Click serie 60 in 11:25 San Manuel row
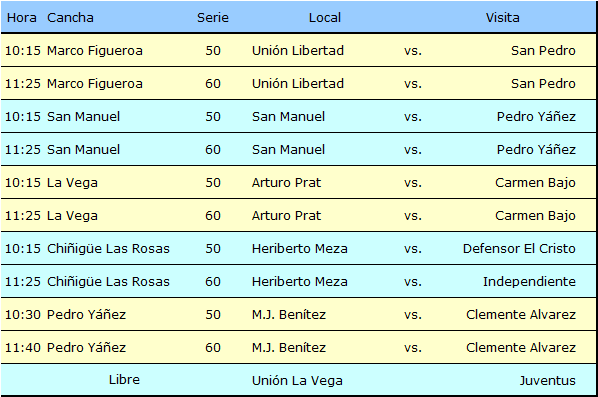Viewport: 598px width, 397px height. tap(213, 149)
